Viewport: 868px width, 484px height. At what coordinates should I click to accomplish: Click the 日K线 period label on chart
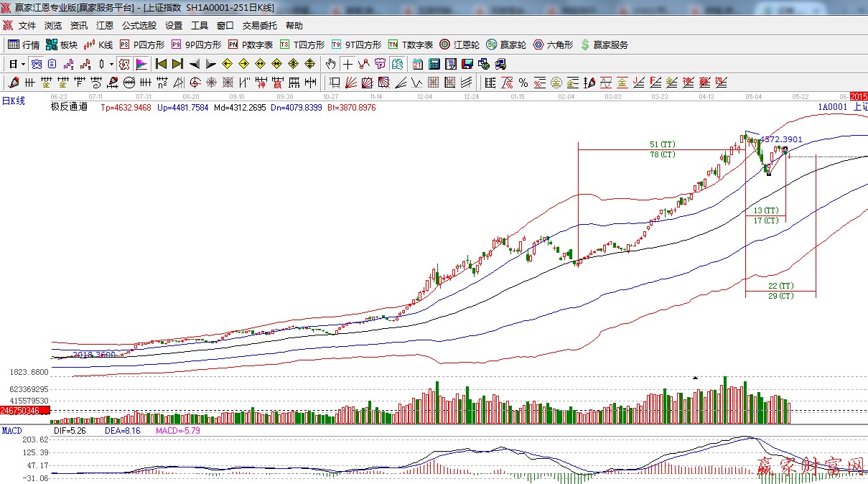[13, 101]
